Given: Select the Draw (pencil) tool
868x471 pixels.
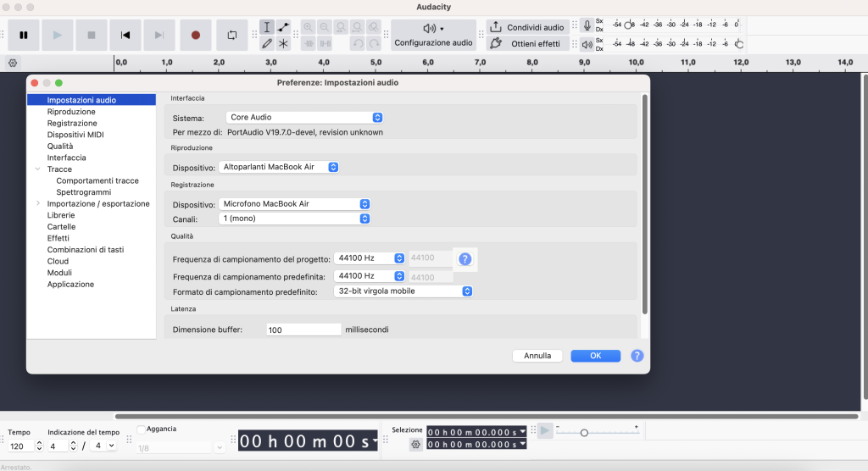Looking at the screenshot, I should click(267, 43).
